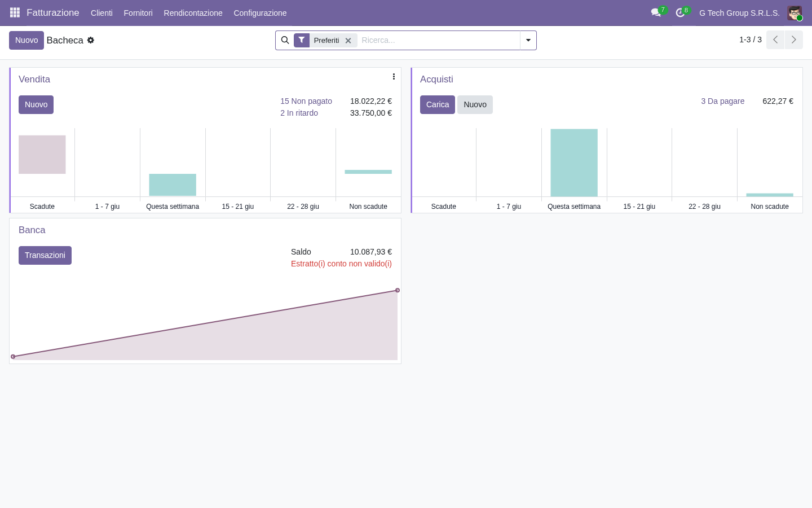Open the Vendita card three-dot menu
The image size is (812, 508).
394,77
